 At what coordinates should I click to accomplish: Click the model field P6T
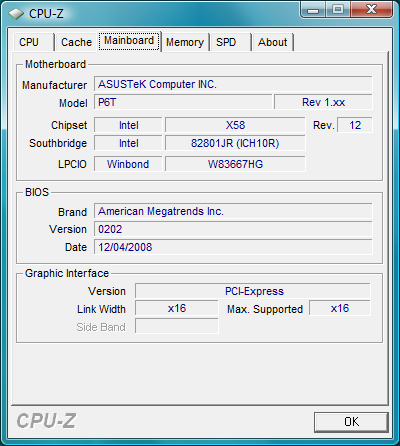[183, 102]
